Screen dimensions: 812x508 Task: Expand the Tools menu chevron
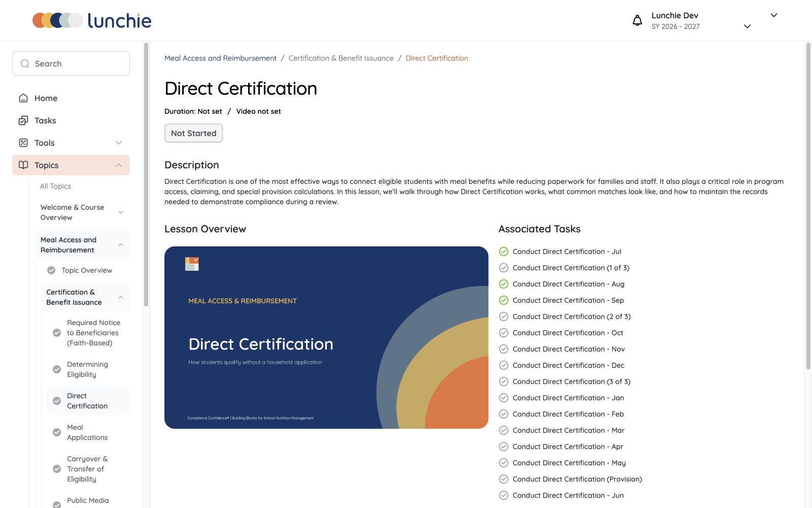point(119,143)
